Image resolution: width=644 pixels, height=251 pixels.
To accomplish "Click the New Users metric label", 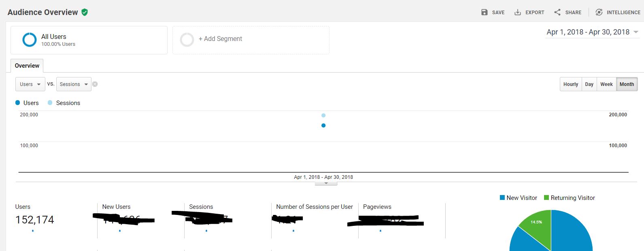I will (x=116, y=207).
